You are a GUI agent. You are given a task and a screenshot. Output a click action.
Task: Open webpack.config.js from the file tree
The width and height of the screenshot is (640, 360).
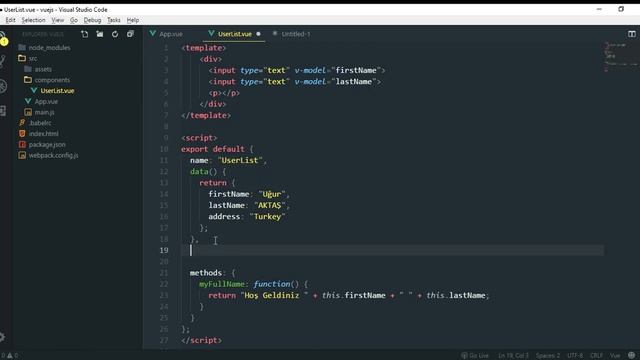53,155
